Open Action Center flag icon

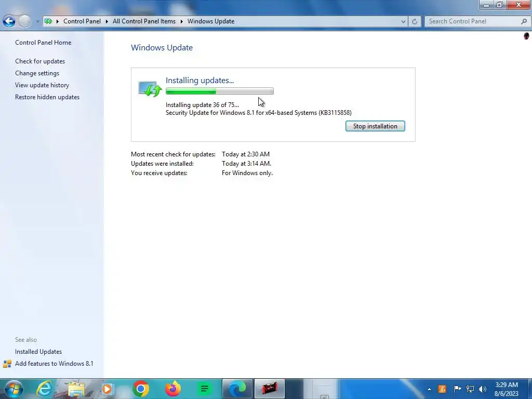457,389
